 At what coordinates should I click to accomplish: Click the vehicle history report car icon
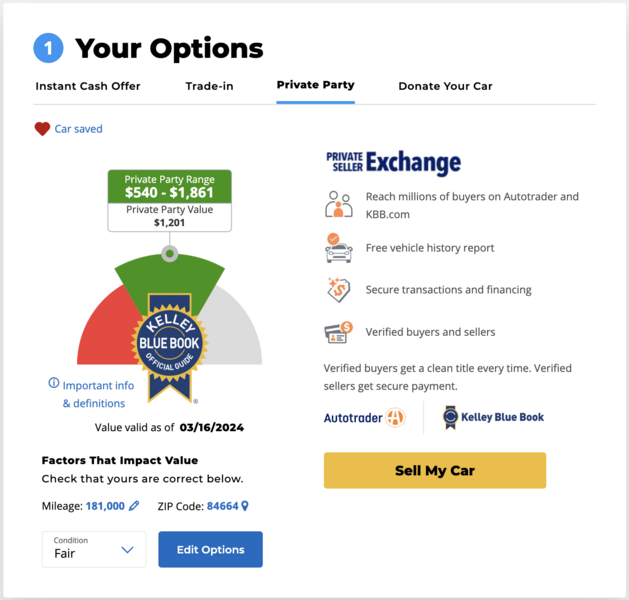click(x=339, y=248)
